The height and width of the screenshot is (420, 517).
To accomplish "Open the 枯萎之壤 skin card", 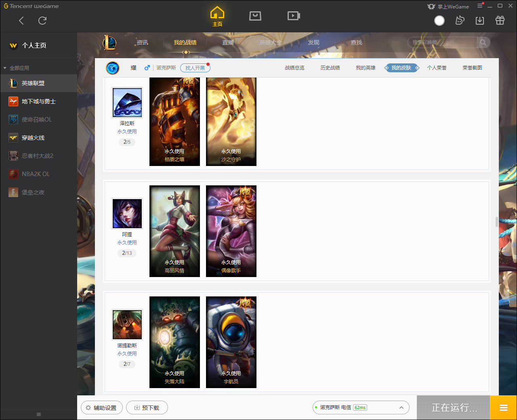I will (x=174, y=122).
